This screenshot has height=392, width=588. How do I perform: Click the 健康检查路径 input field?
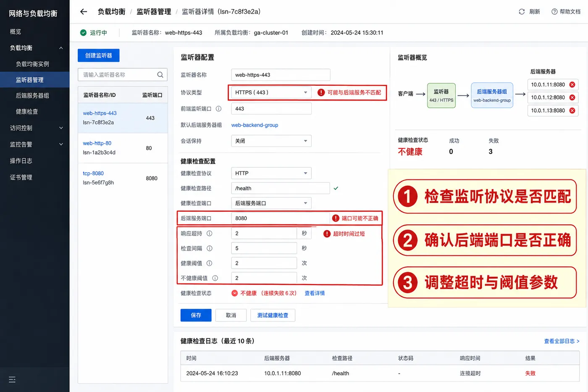click(x=281, y=188)
